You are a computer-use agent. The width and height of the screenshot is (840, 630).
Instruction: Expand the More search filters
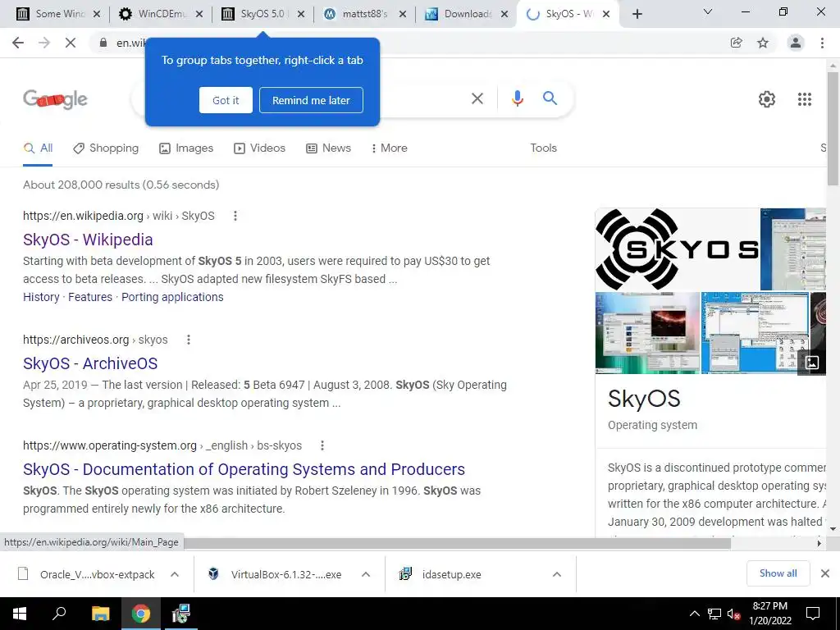pos(390,148)
